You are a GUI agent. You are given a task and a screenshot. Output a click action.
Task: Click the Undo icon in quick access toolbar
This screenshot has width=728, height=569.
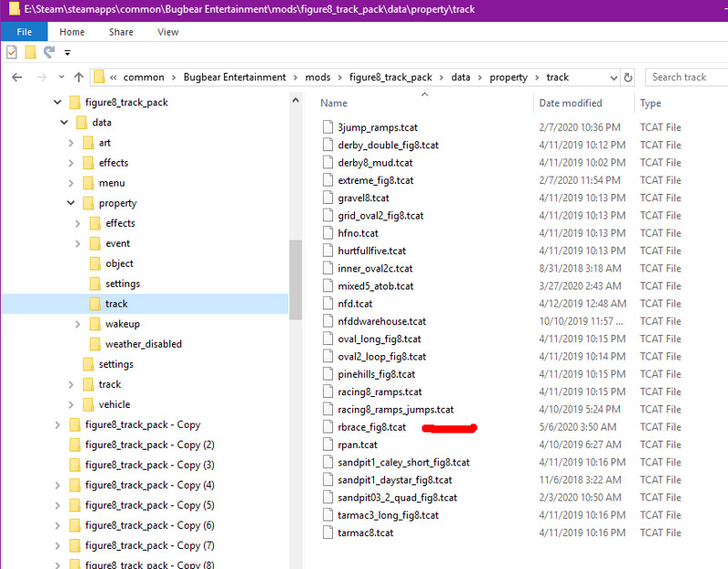(49, 52)
